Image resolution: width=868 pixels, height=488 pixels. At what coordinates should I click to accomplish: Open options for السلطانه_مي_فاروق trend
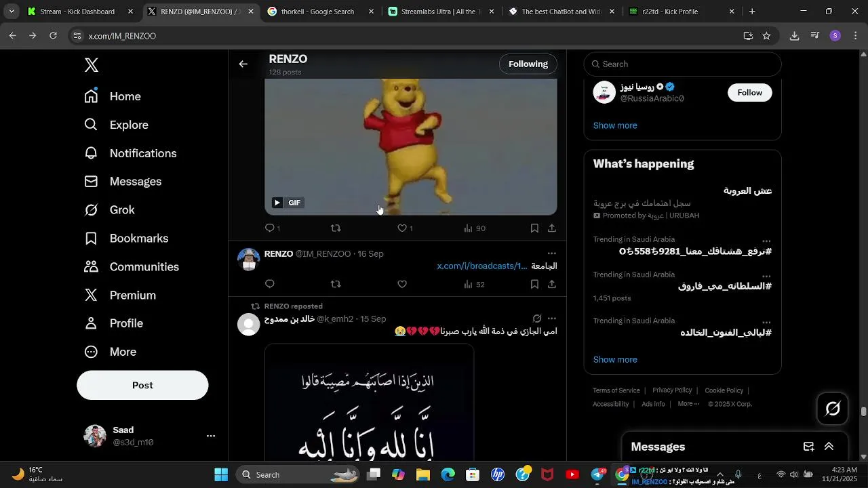pyautogui.click(x=766, y=277)
